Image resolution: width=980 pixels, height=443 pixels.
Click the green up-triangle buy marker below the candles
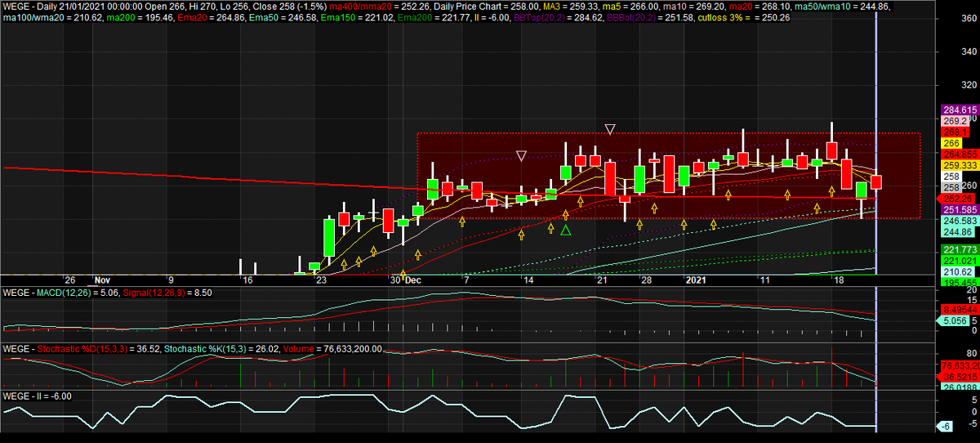pos(566,230)
